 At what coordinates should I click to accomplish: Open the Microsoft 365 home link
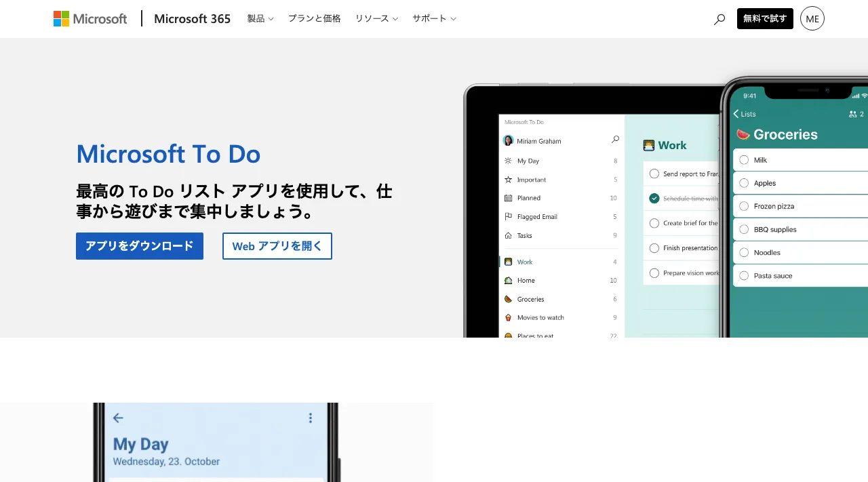pos(192,19)
